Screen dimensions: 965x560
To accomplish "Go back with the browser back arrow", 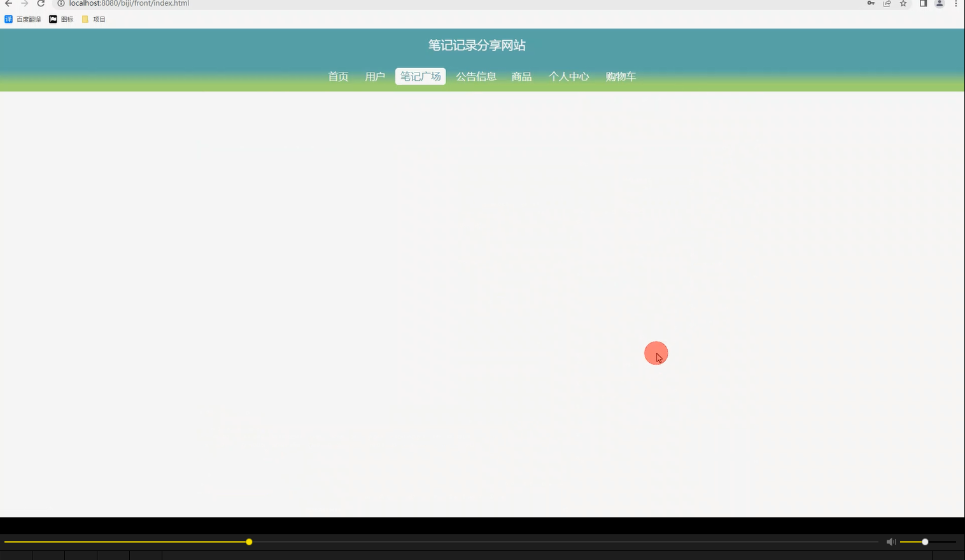I will coord(8,3).
